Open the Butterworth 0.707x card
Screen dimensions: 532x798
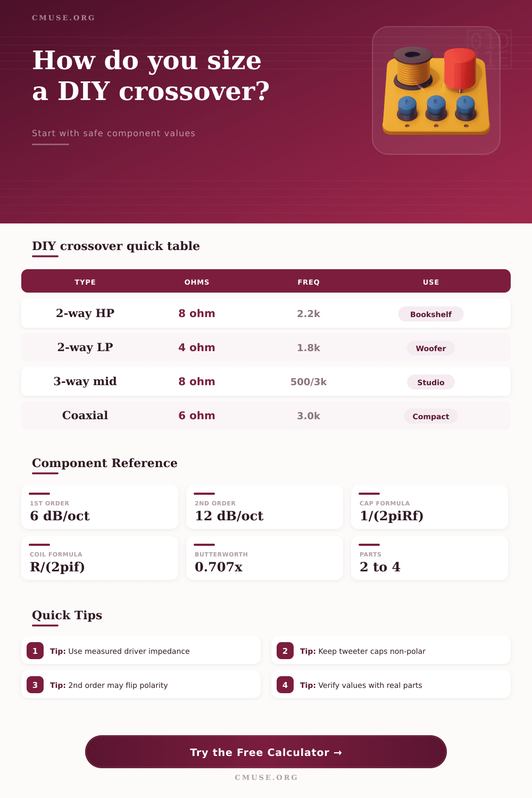tap(264, 558)
